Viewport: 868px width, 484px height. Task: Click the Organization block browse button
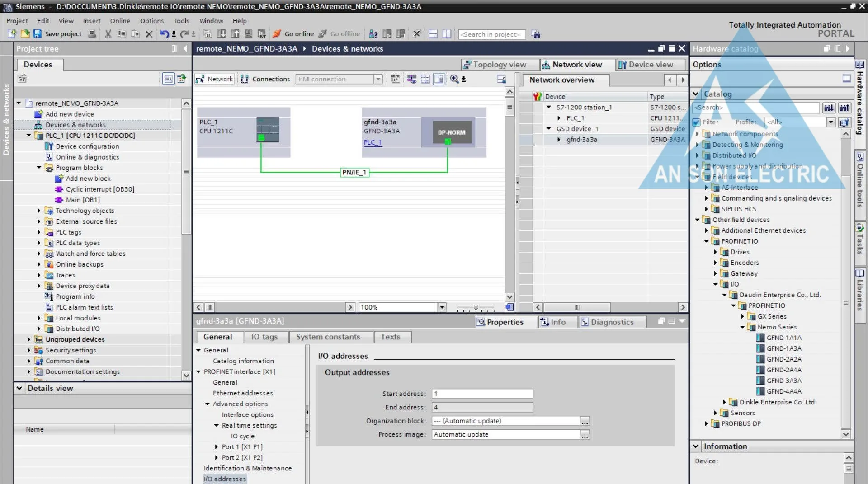585,421
